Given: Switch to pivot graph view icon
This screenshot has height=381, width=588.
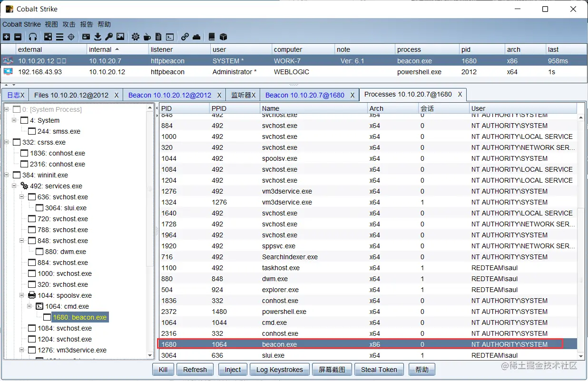Looking at the screenshot, I should [48, 37].
